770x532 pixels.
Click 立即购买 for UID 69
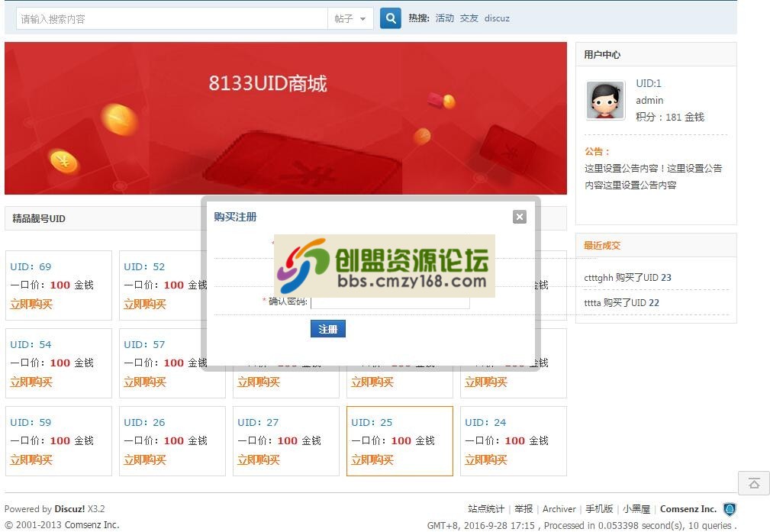coord(31,304)
